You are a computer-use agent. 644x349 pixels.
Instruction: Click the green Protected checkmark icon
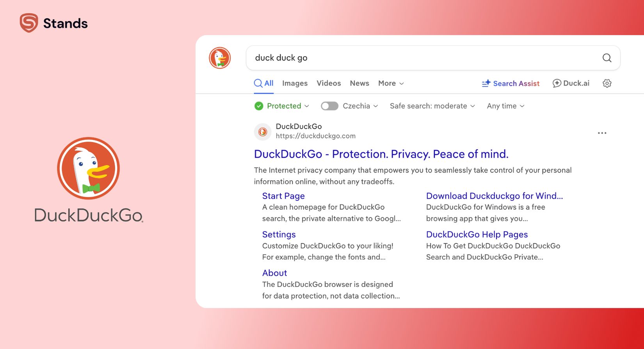point(259,106)
